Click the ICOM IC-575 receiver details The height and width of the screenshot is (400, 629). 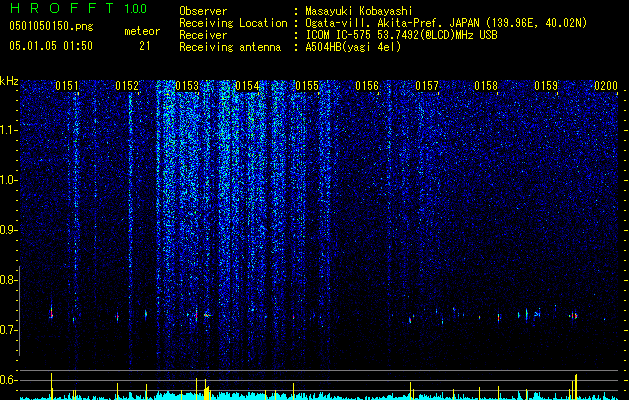[401, 35]
